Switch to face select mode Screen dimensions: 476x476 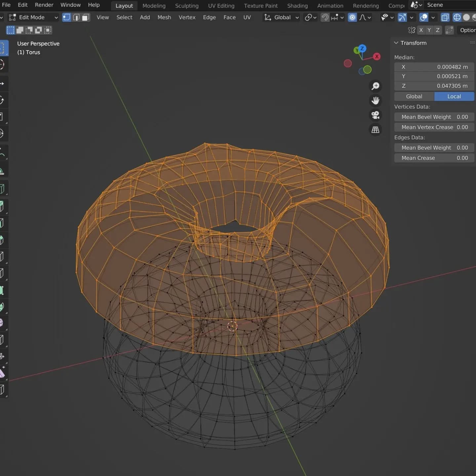click(x=86, y=18)
